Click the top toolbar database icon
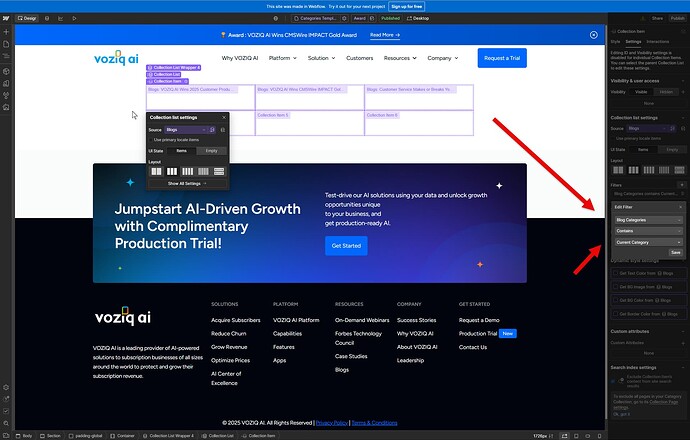Screen dimensions: 690x440 point(47,18)
